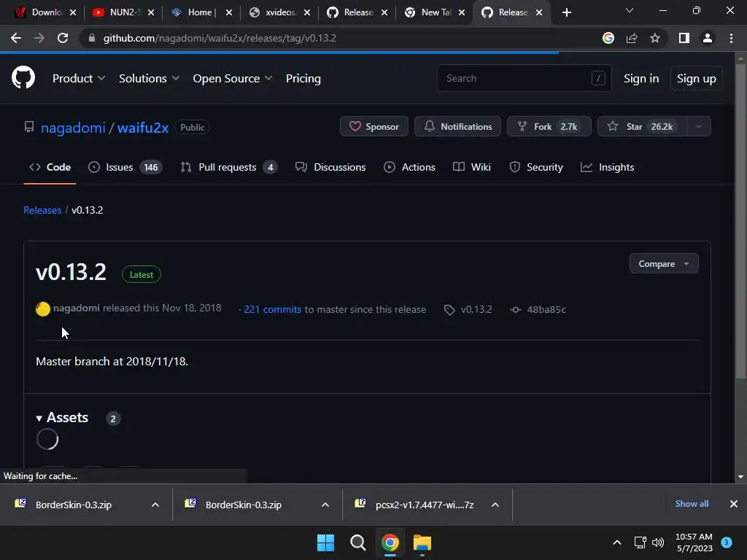Bookmark page with star icon in address bar

click(x=655, y=38)
